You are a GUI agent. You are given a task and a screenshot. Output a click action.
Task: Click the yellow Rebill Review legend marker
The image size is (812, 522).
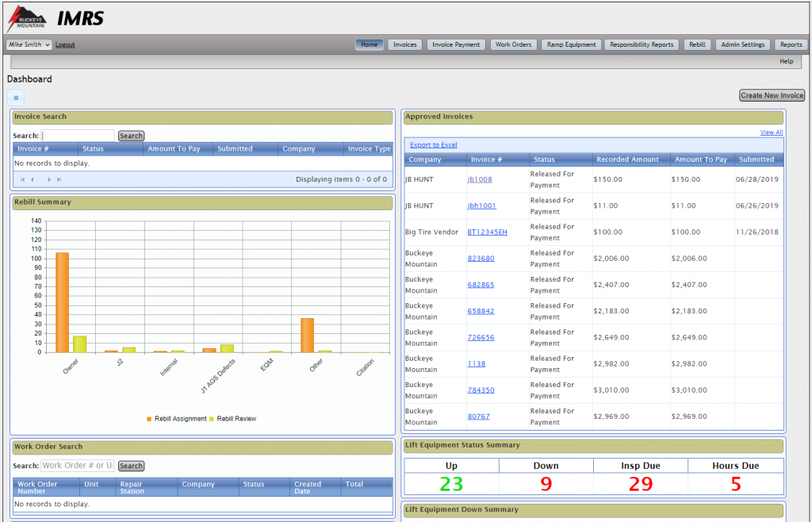[212, 419]
